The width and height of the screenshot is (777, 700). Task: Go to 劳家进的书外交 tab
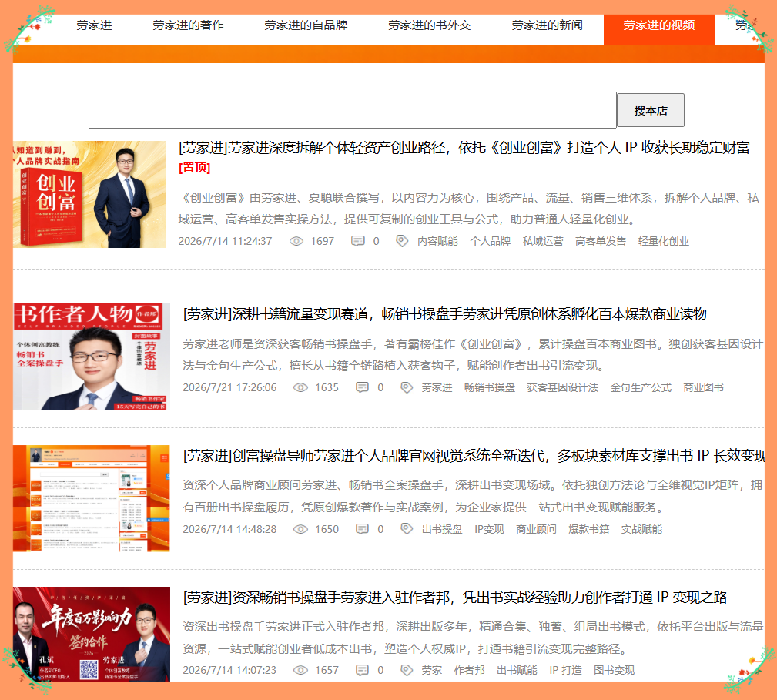click(x=429, y=25)
